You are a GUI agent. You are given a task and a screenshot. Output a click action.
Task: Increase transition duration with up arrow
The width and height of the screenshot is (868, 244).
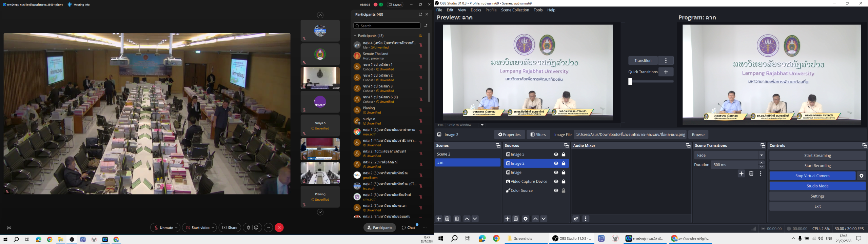point(762,163)
